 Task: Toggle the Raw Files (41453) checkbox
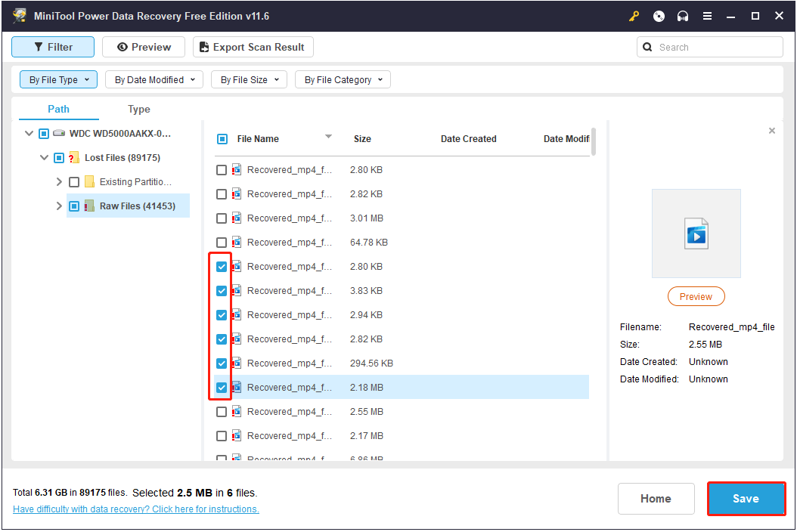(x=74, y=206)
